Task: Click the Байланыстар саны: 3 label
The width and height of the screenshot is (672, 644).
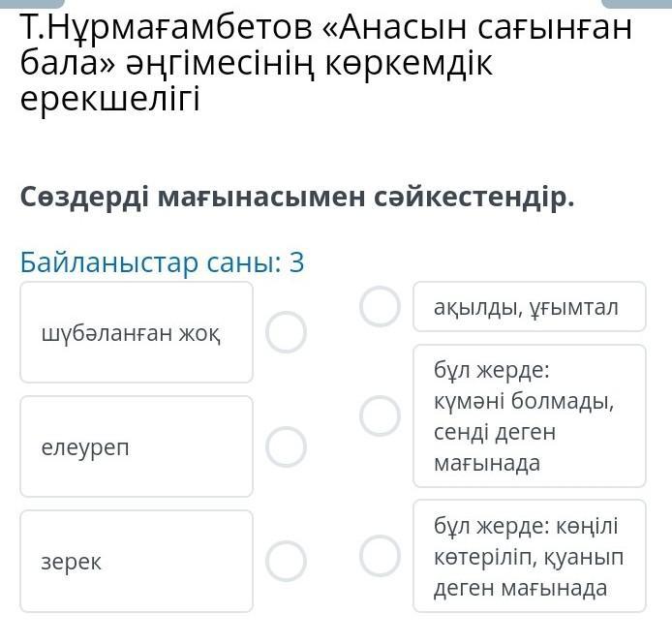Action: 162,262
